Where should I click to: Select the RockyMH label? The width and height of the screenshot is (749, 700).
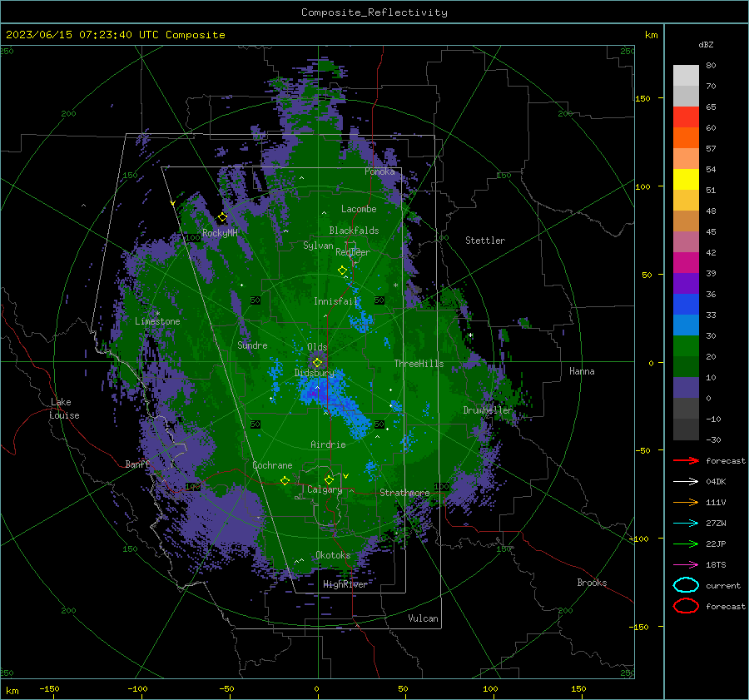click(x=220, y=233)
